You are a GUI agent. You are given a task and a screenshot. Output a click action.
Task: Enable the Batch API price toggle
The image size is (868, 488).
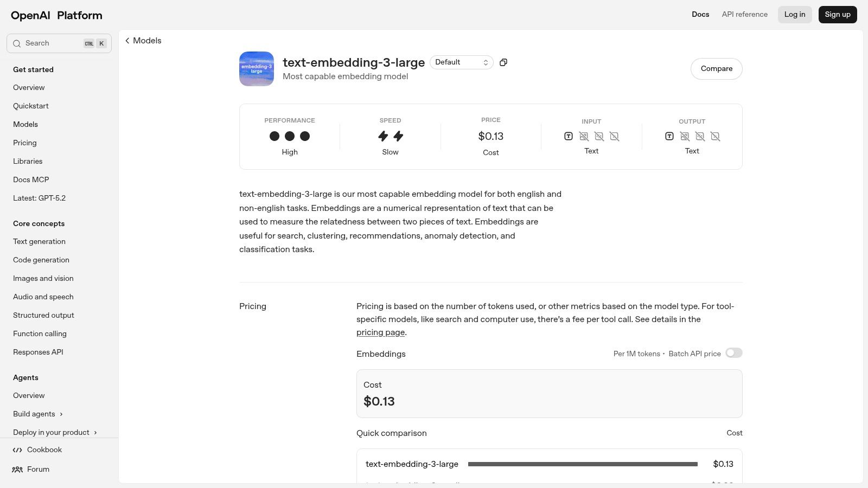click(733, 353)
